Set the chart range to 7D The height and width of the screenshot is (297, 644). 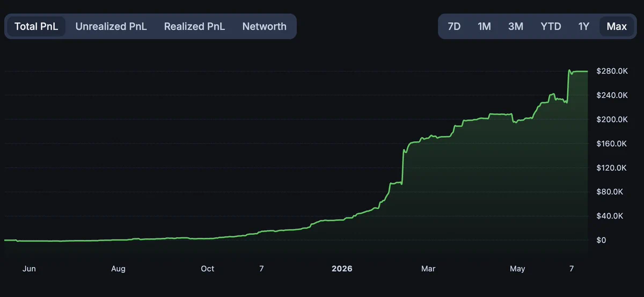pos(454,26)
